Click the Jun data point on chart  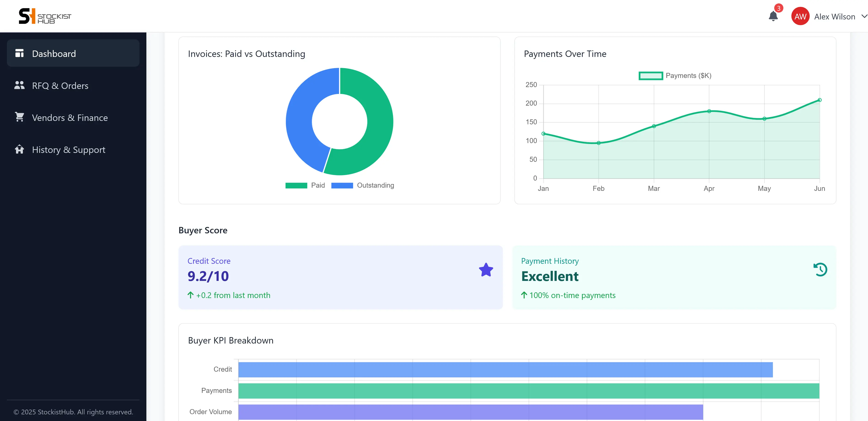pyautogui.click(x=820, y=100)
